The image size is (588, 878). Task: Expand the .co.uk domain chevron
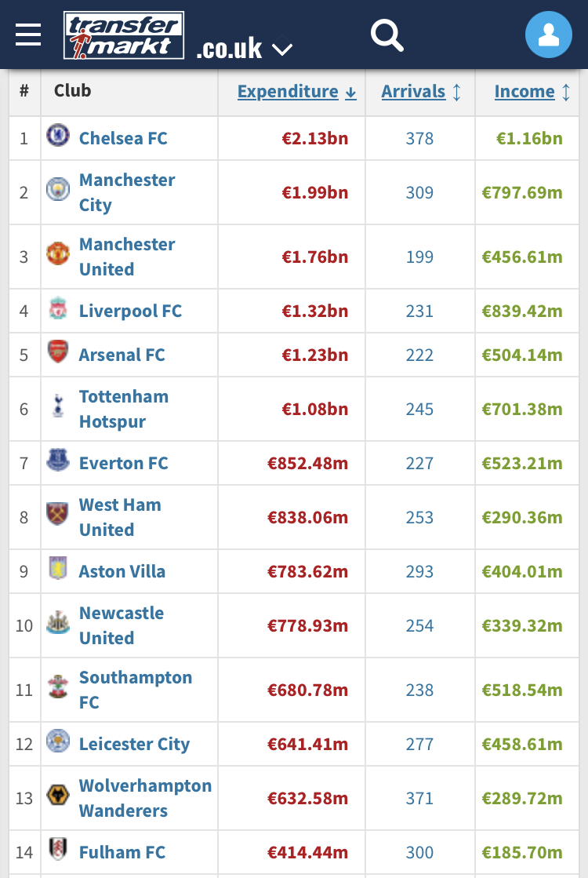click(x=282, y=49)
